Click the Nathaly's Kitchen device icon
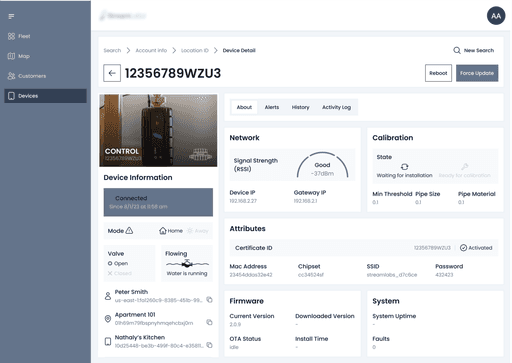The image size is (512, 363). click(108, 341)
